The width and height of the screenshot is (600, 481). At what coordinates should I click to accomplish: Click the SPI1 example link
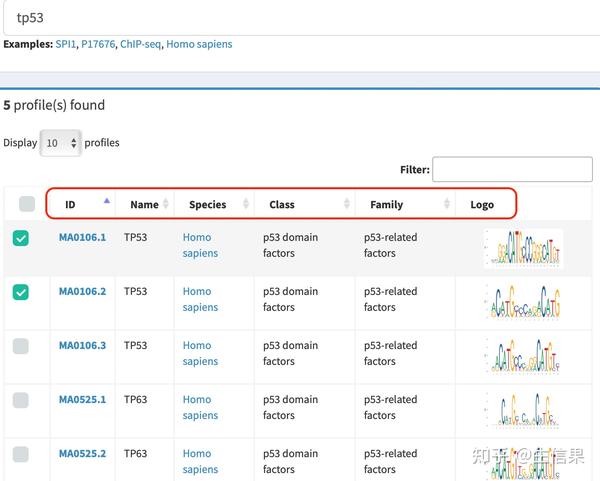coord(66,45)
